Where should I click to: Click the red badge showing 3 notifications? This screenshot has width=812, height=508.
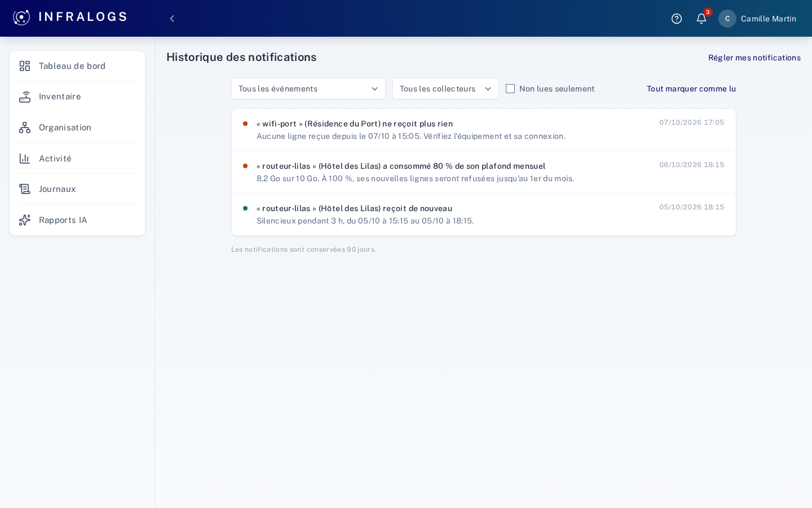[x=708, y=12]
